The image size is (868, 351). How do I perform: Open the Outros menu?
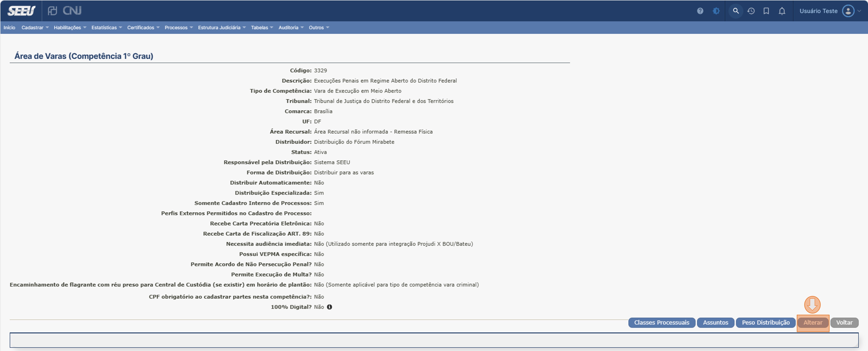coord(319,28)
